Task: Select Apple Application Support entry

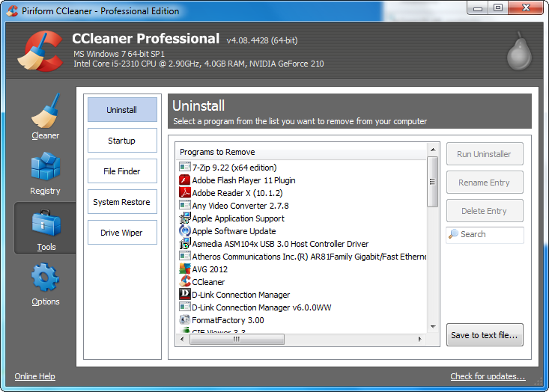Action: [x=238, y=218]
